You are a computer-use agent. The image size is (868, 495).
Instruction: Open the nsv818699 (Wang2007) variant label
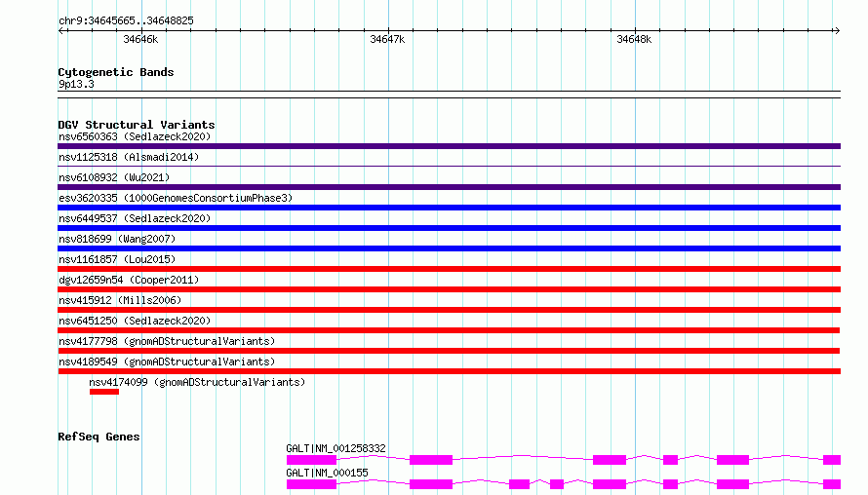point(117,239)
